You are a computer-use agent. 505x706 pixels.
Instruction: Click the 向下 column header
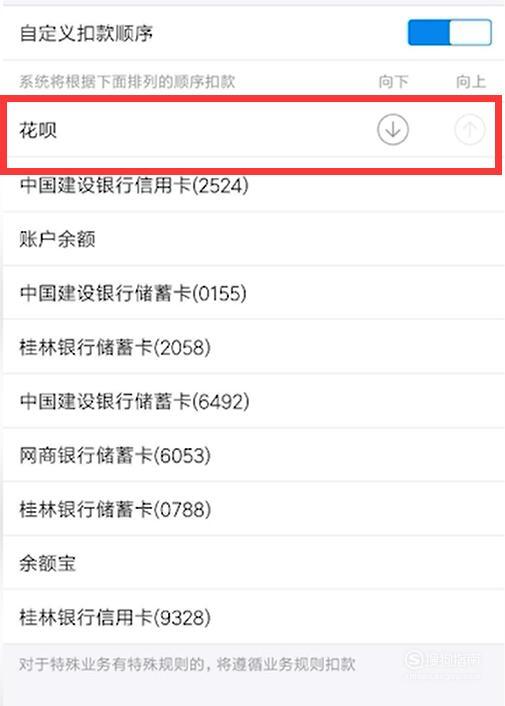pyautogui.click(x=393, y=81)
